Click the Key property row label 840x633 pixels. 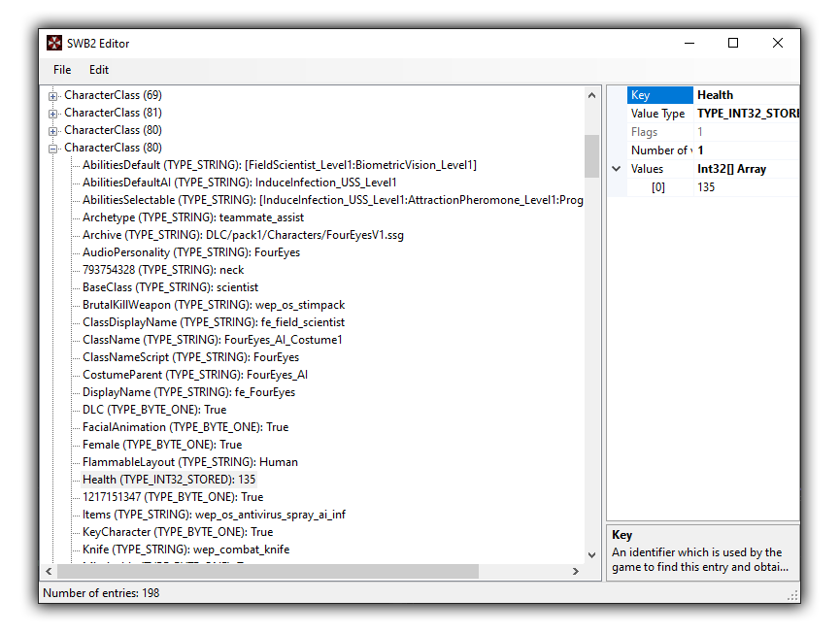660,95
